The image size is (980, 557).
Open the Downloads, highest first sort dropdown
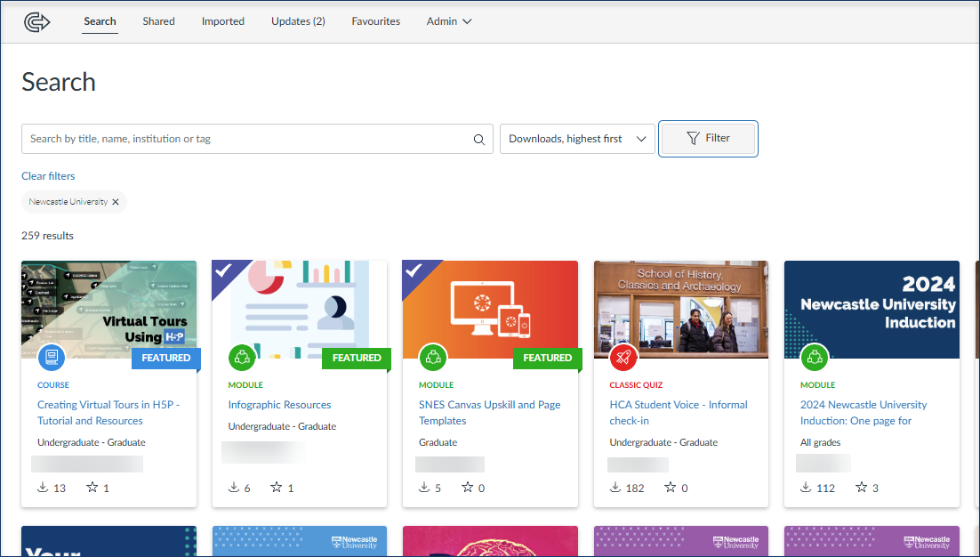click(x=577, y=139)
